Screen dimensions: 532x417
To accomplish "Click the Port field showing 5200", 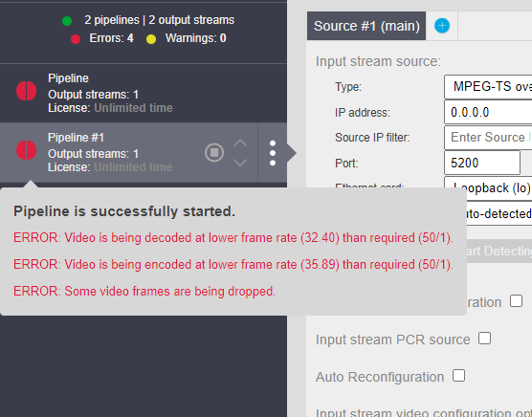I will click(x=482, y=163).
